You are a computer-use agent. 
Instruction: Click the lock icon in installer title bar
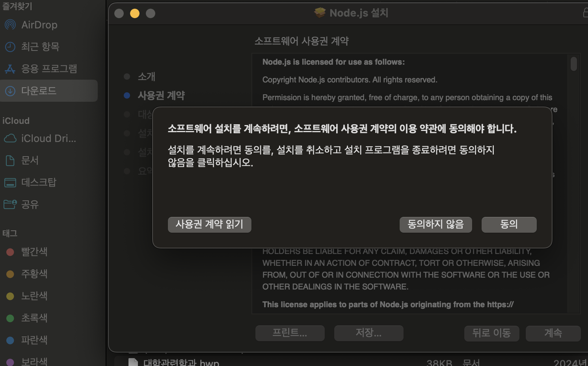[x=585, y=13]
